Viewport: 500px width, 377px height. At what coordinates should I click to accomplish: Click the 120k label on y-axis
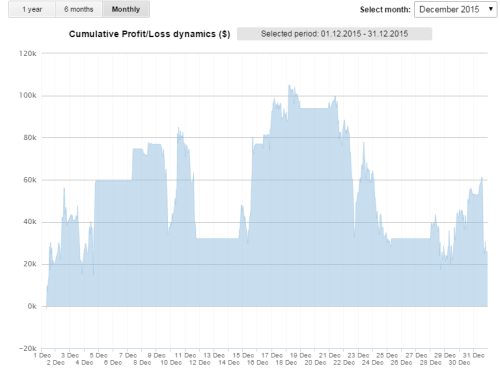(28, 54)
